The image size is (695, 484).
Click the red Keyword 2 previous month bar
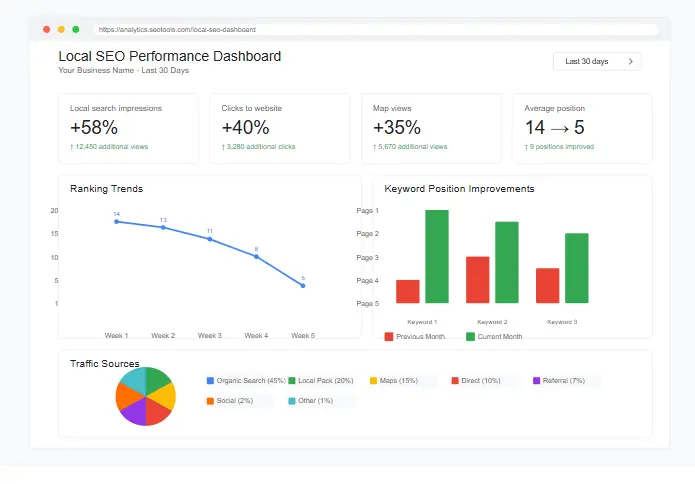tap(478, 280)
